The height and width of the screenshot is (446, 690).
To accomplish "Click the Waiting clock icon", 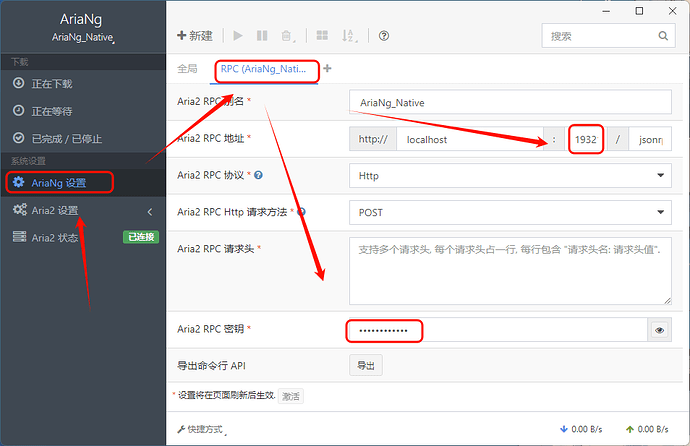I will (x=18, y=110).
